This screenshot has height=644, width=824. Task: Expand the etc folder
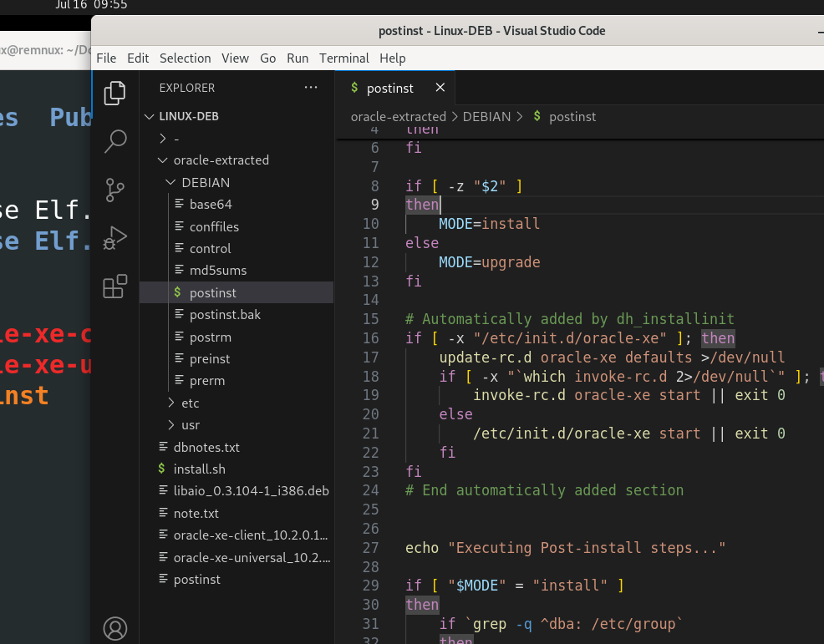coord(237,403)
